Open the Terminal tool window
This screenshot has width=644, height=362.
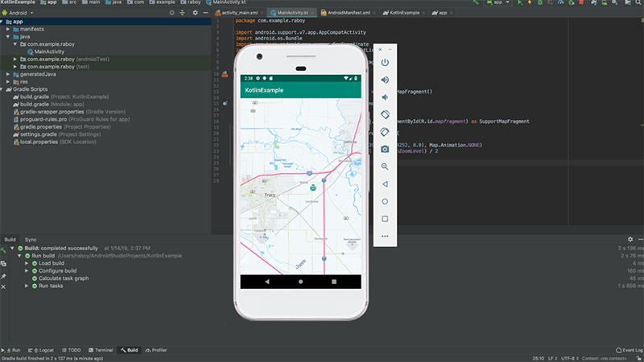point(101,350)
